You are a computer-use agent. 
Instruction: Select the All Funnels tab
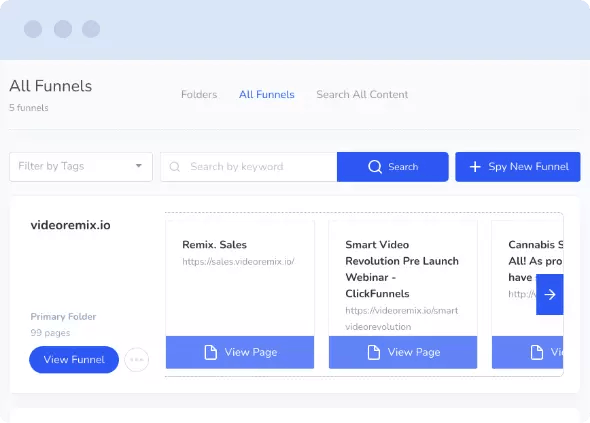(267, 94)
